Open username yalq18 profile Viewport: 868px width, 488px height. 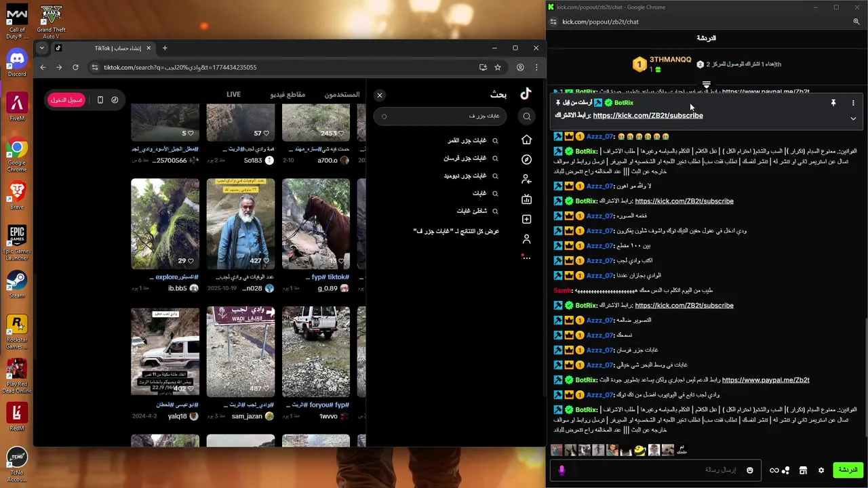click(177, 416)
